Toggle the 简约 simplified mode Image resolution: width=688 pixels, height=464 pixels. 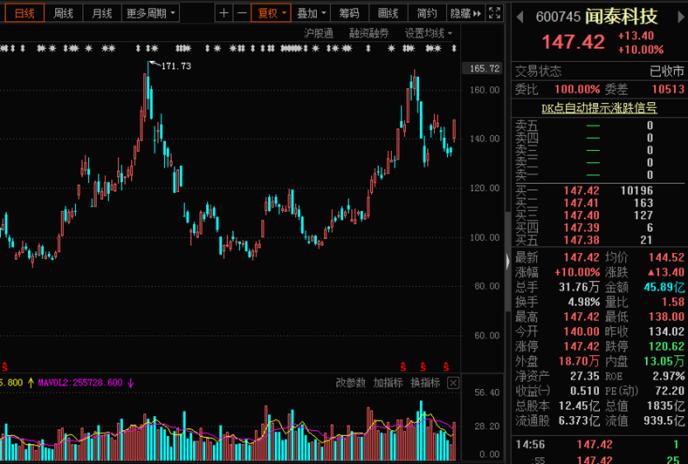pyautogui.click(x=426, y=13)
